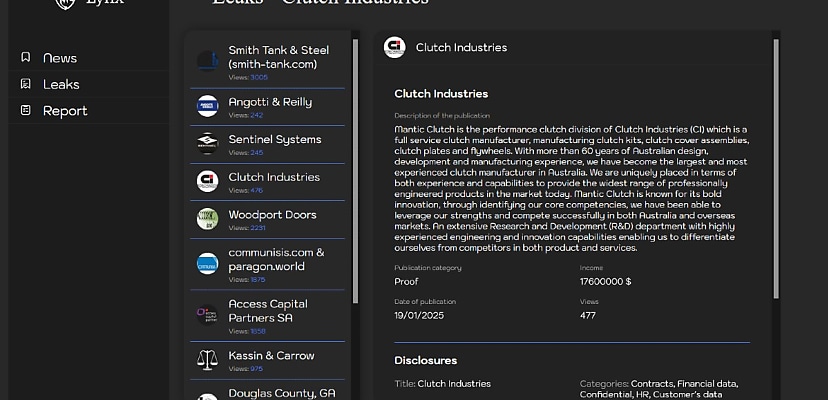The width and height of the screenshot is (828, 400).
Task: Click the income value 17600000 $
Action: point(605,282)
